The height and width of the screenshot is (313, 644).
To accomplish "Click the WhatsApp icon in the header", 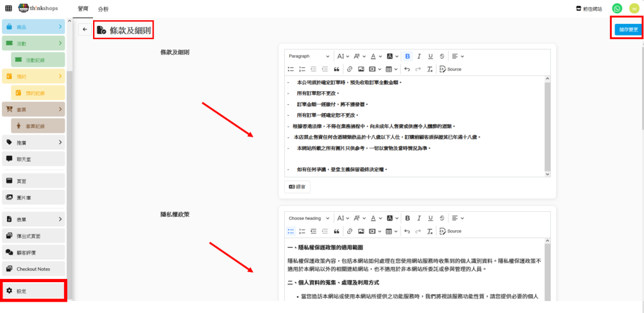I will 617,9.
